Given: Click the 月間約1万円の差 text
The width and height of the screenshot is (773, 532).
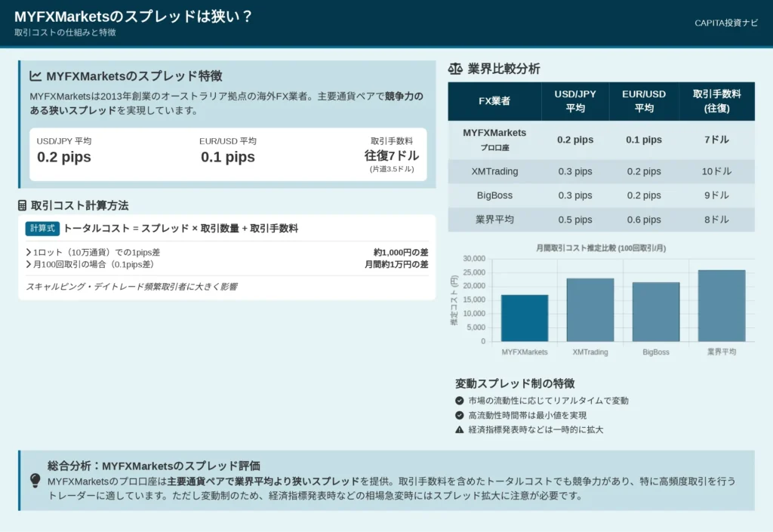Looking at the screenshot, I should [x=396, y=265].
